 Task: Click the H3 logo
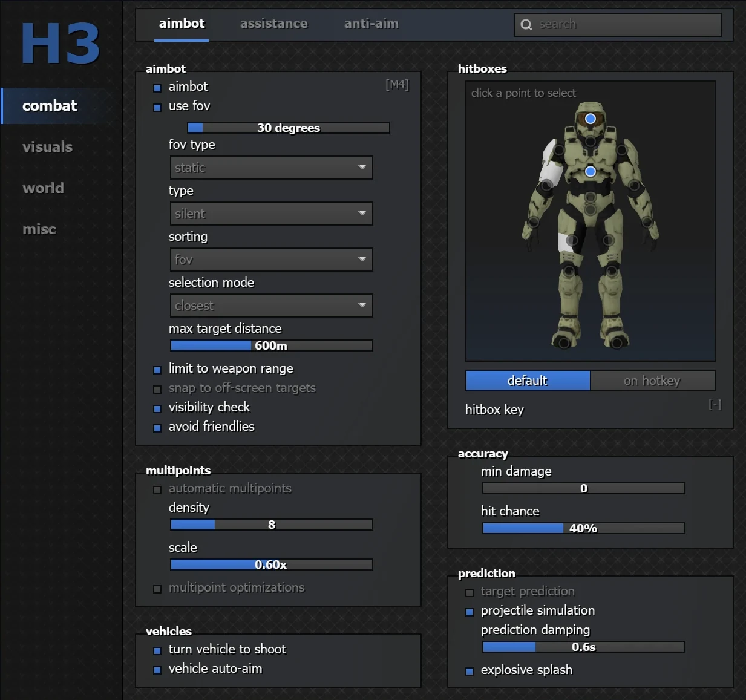click(x=61, y=44)
